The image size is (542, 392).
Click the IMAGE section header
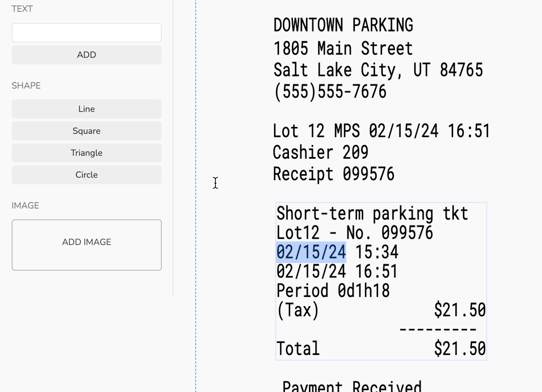tap(25, 205)
